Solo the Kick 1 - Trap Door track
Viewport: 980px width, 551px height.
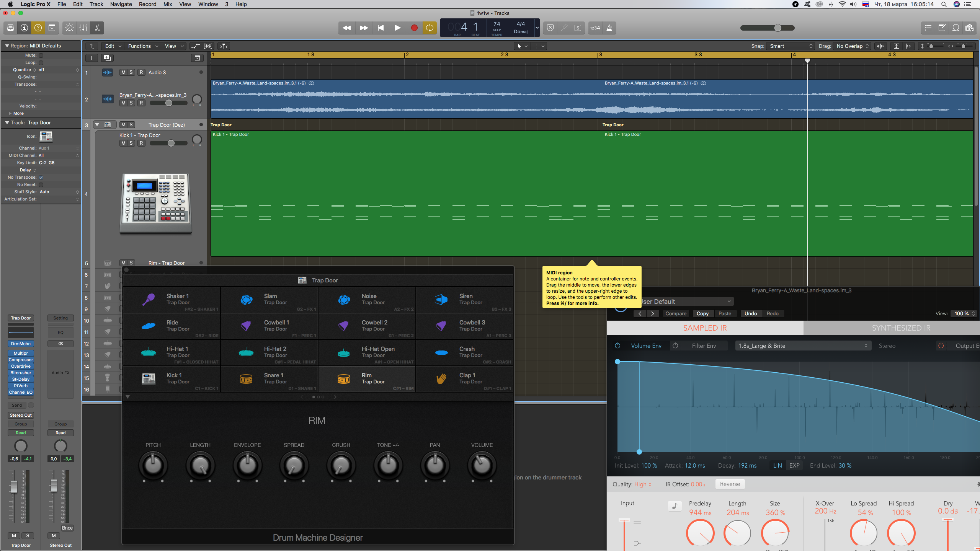(131, 143)
